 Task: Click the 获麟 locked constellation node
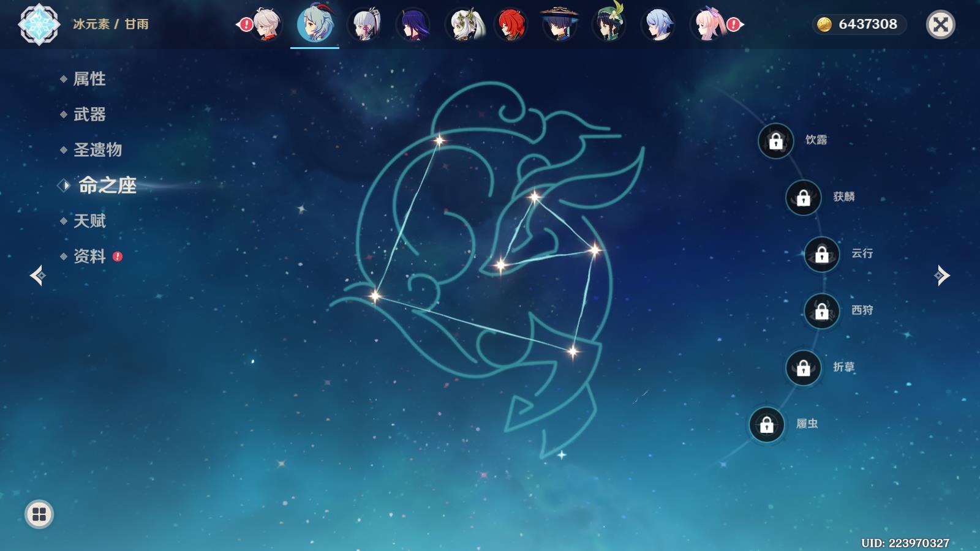pyautogui.click(x=804, y=198)
